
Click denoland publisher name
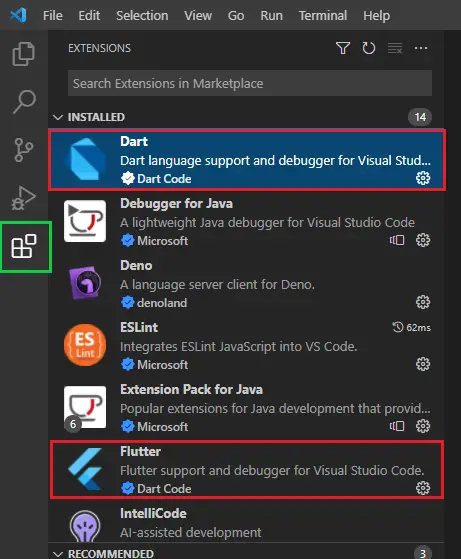pos(162,303)
